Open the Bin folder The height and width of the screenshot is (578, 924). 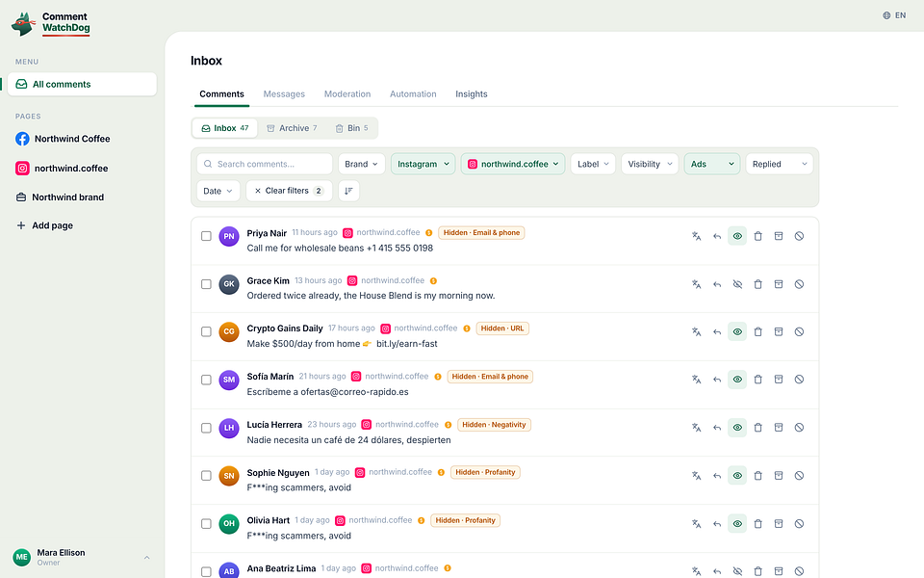(x=352, y=128)
